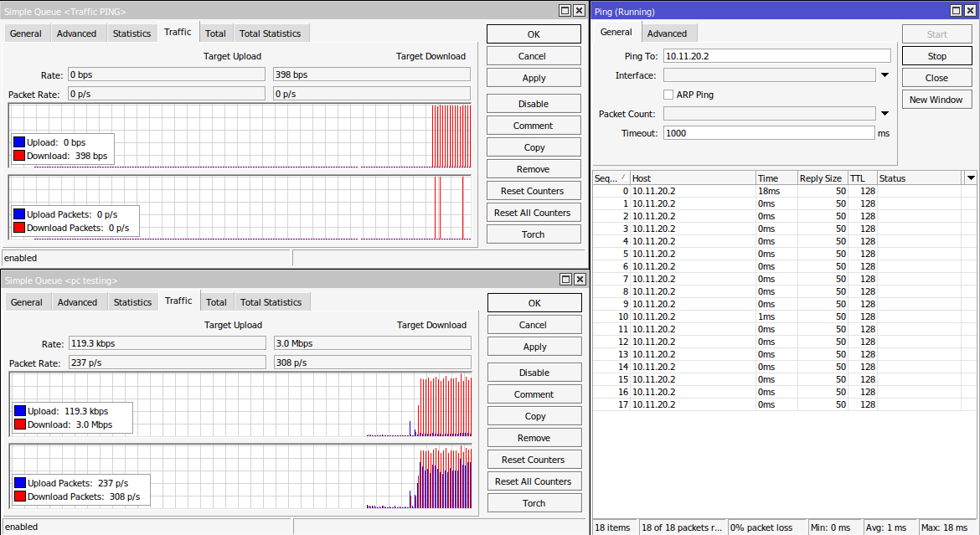Viewport: 980px width, 535px height.
Task: Click the Interface input field
Action: (770, 75)
